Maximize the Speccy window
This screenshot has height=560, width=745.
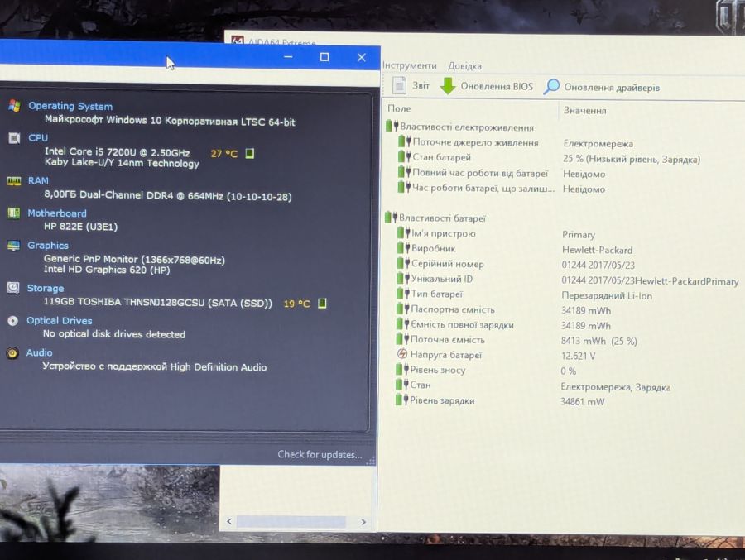pyautogui.click(x=324, y=57)
